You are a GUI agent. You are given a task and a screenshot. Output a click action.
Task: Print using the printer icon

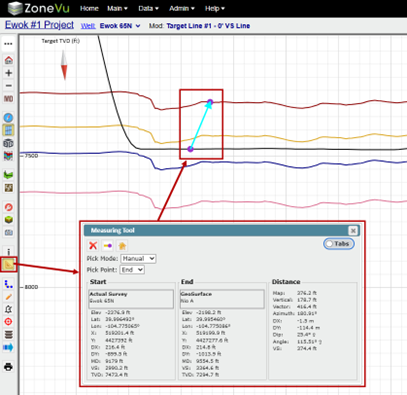coord(8,367)
